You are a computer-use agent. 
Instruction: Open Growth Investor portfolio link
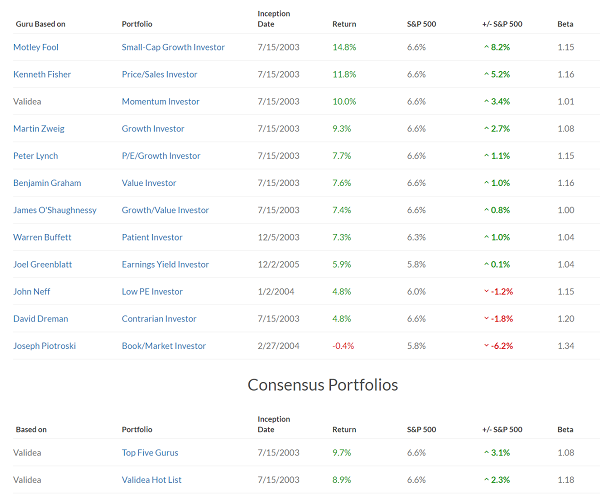(153, 129)
